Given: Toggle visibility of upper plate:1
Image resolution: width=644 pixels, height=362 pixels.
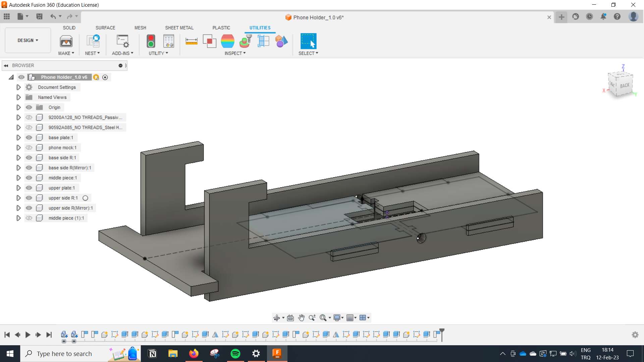Looking at the screenshot, I should point(29,187).
